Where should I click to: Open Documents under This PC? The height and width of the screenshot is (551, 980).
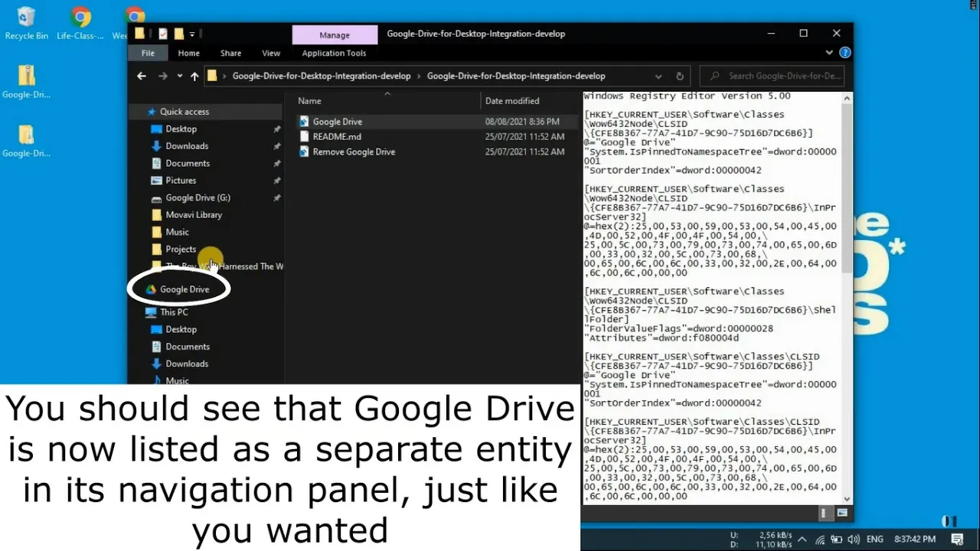pyautogui.click(x=188, y=347)
